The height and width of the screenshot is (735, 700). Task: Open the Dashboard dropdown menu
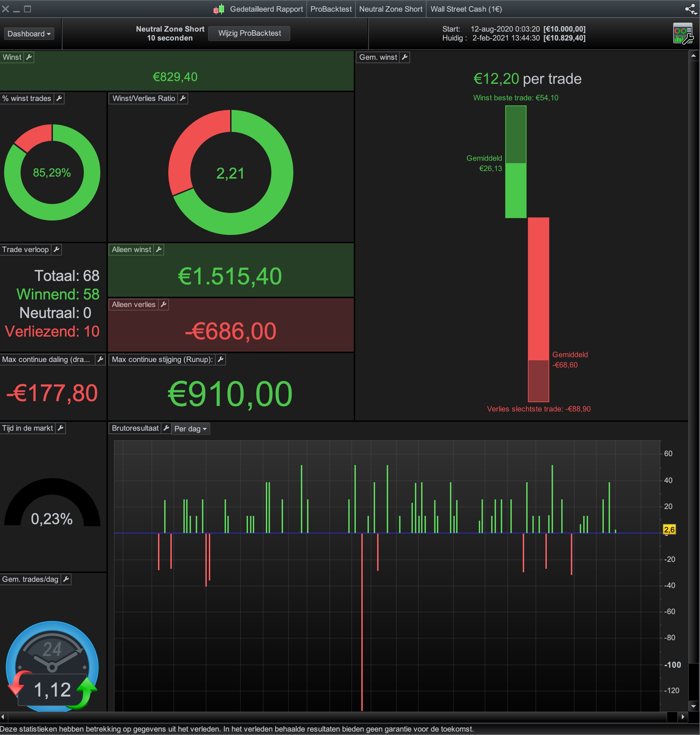point(29,34)
